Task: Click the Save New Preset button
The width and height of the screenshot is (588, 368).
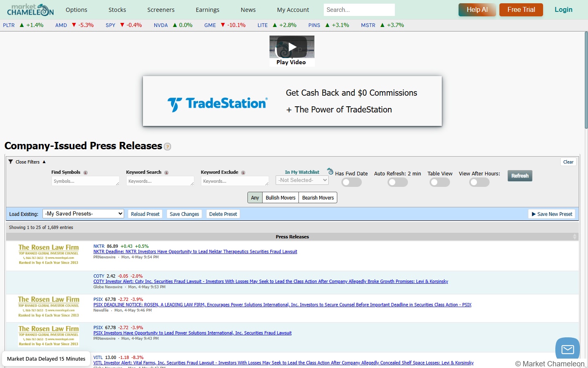Action: pos(552,214)
